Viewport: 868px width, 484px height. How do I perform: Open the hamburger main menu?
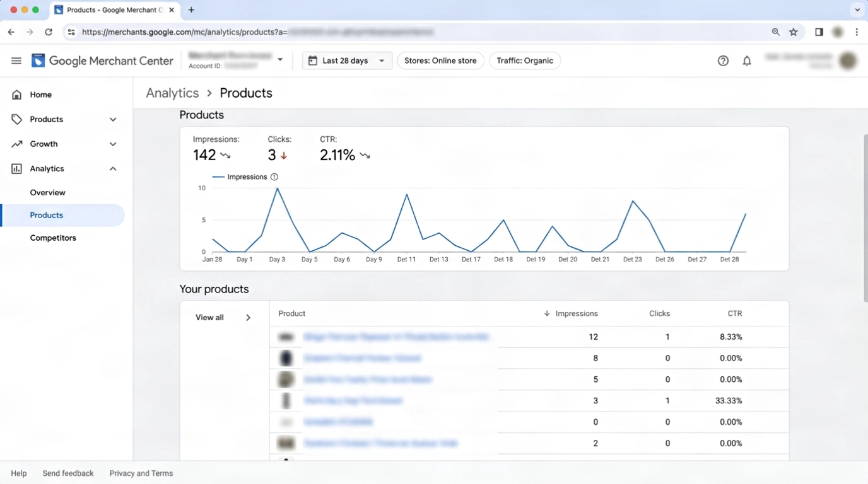pyautogui.click(x=16, y=60)
